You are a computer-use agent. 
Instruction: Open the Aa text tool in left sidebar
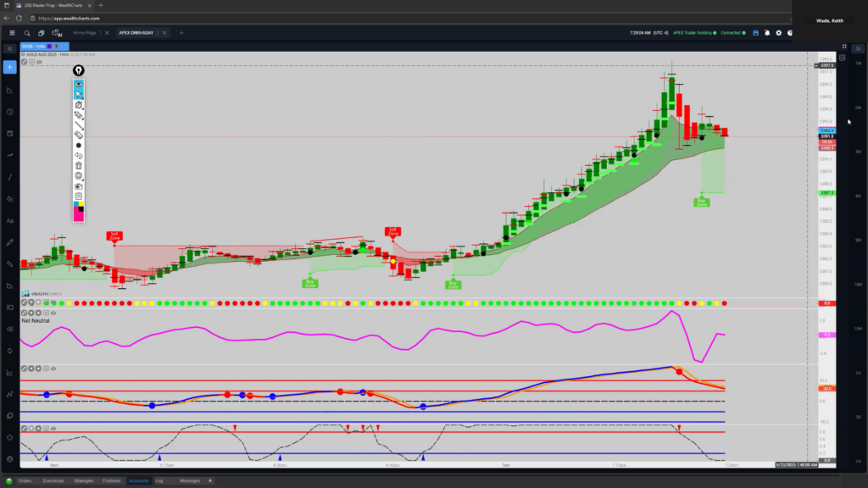click(x=9, y=221)
